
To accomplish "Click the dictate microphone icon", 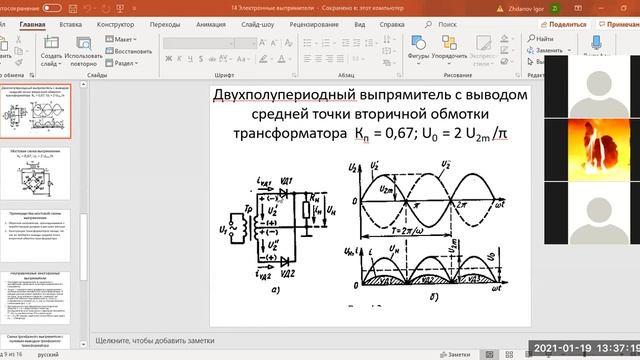I will pyautogui.click(x=596, y=42).
